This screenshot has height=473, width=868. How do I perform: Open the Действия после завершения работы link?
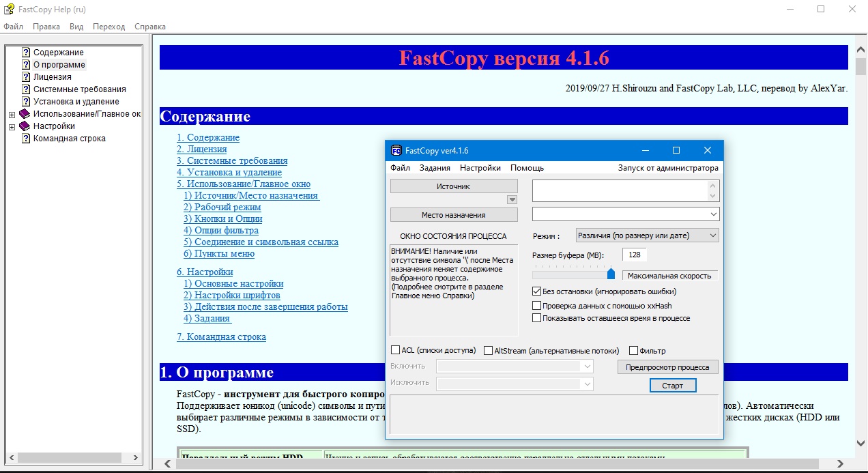coord(265,307)
